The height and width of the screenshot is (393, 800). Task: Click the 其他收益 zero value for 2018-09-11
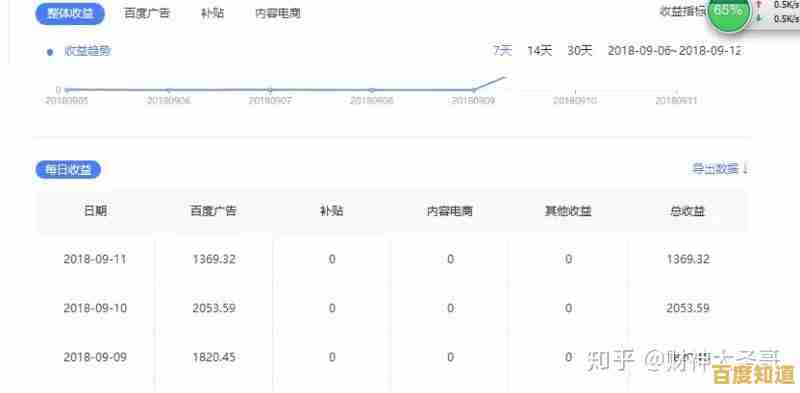pyautogui.click(x=568, y=259)
